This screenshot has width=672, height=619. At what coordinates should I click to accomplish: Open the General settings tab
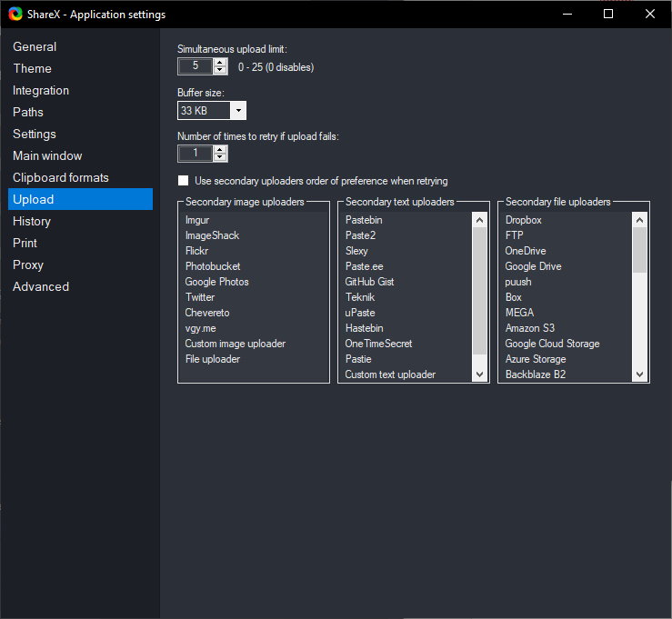(x=35, y=46)
